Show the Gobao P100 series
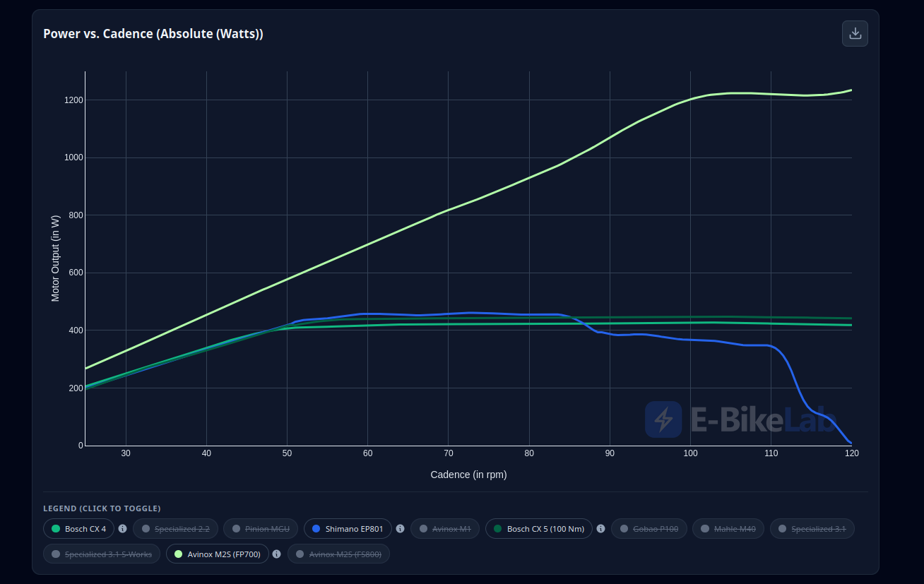Screen dimensions: 924x584 [649, 529]
